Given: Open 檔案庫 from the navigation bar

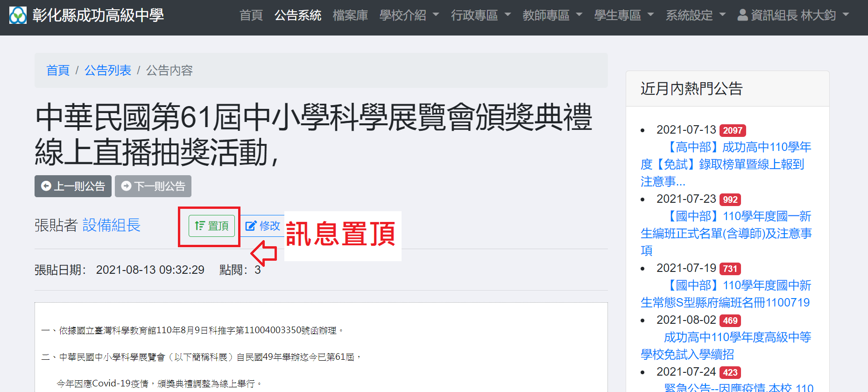Looking at the screenshot, I should click(x=350, y=15).
